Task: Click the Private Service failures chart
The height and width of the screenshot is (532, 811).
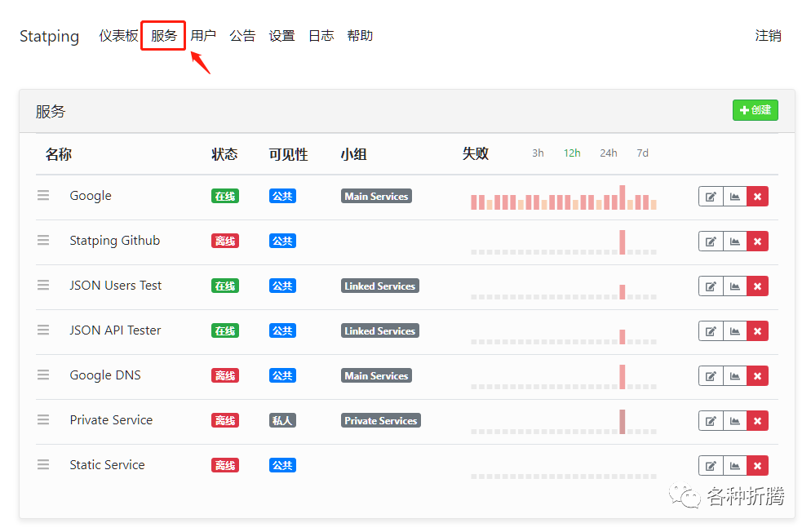Action: (x=564, y=422)
